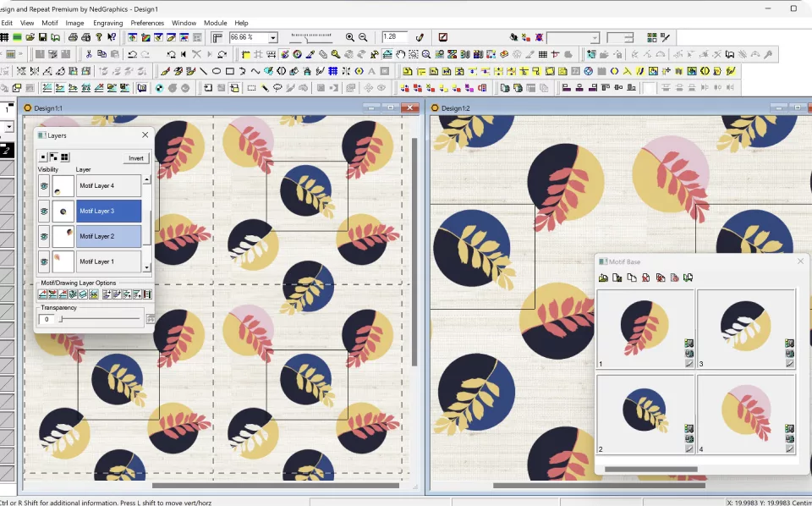The image size is (812, 506).
Task: Click the last Motif/Drawing Layer Options icon
Action: pos(147,294)
